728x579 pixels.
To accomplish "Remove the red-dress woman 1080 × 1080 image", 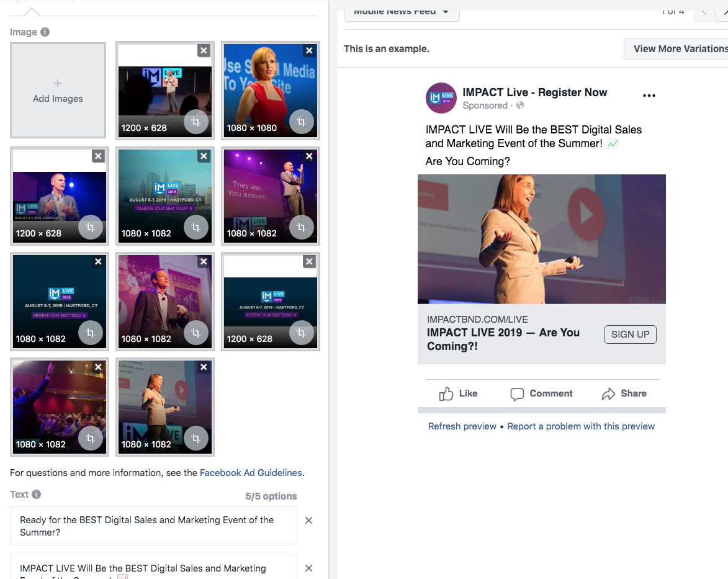I will click(x=309, y=51).
